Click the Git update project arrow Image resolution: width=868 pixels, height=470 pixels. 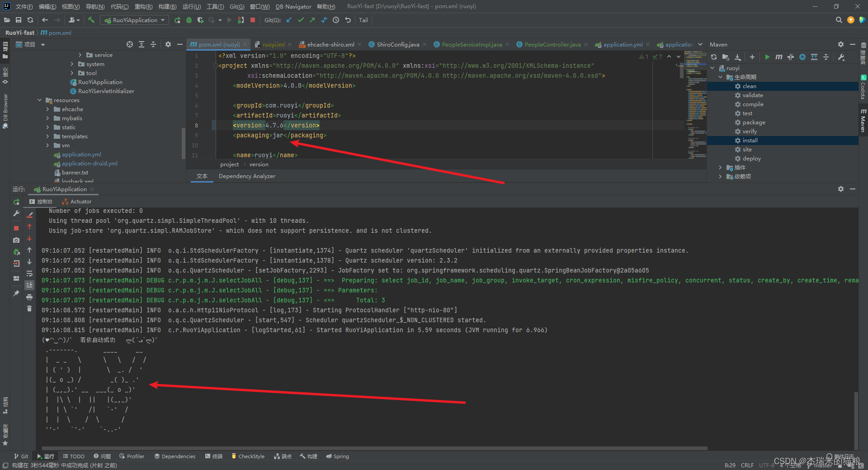pyautogui.click(x=289, y=20)
